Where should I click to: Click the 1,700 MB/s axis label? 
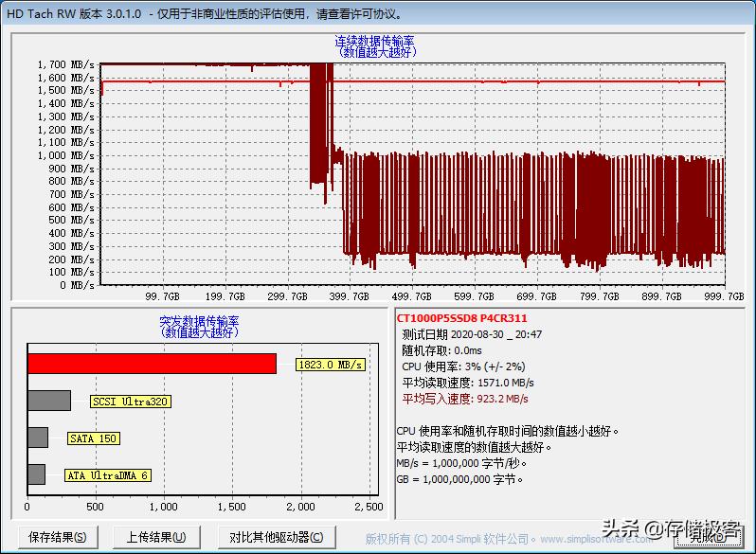click(x=66, y=64)
